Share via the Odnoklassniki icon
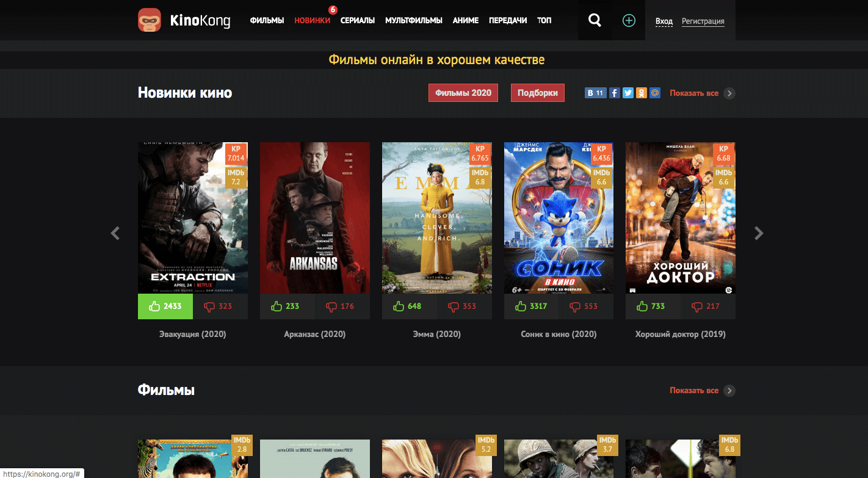 (x=642, y=93)
